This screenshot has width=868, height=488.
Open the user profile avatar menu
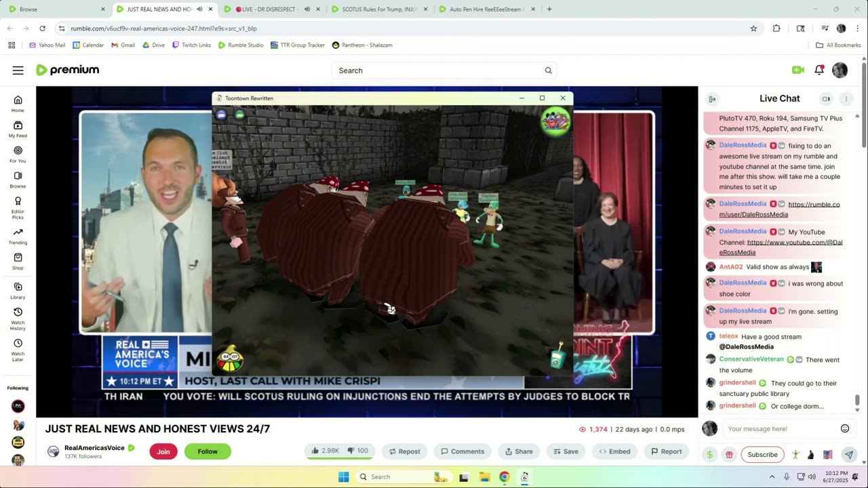click(x=840, y=70)
